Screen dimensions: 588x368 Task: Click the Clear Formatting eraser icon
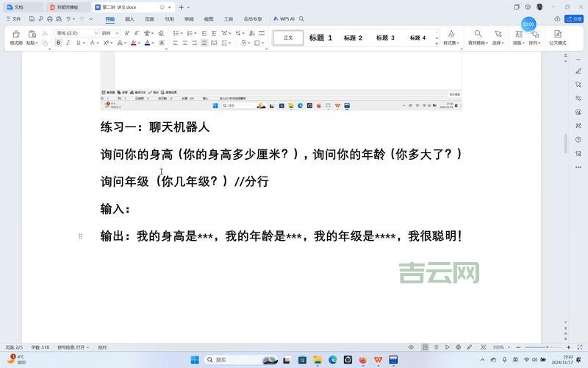click(x=161, y=33)
